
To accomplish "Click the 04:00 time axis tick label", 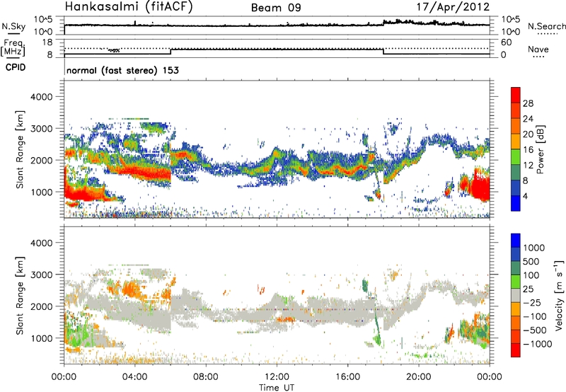I will tap(134, 377).
